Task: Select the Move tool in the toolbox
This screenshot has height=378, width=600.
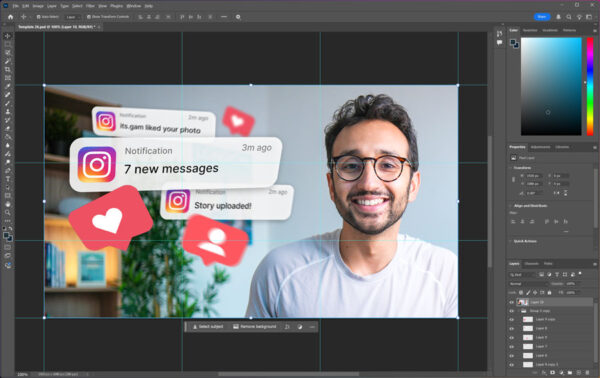Action: pos(8,36)
